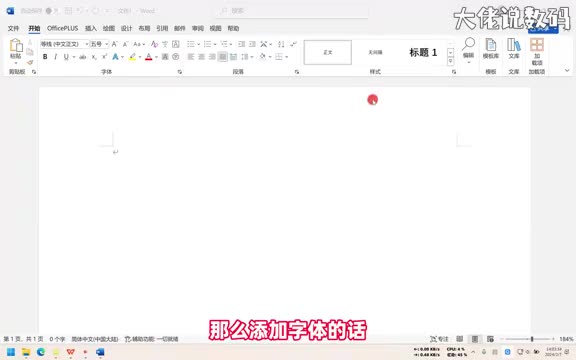Open the 编辑 search button
Screen dimensions: 576x360
468,50
